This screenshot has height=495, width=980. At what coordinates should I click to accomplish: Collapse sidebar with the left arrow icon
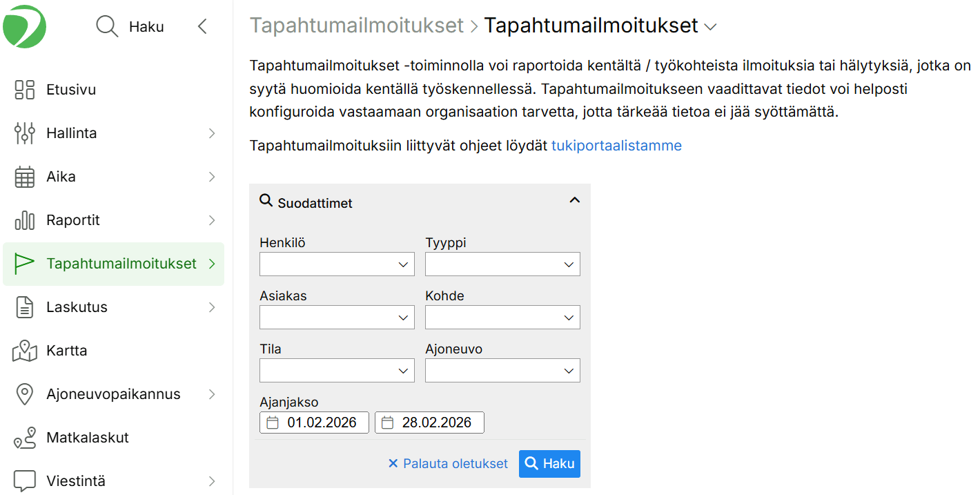(x=202, y=27)
